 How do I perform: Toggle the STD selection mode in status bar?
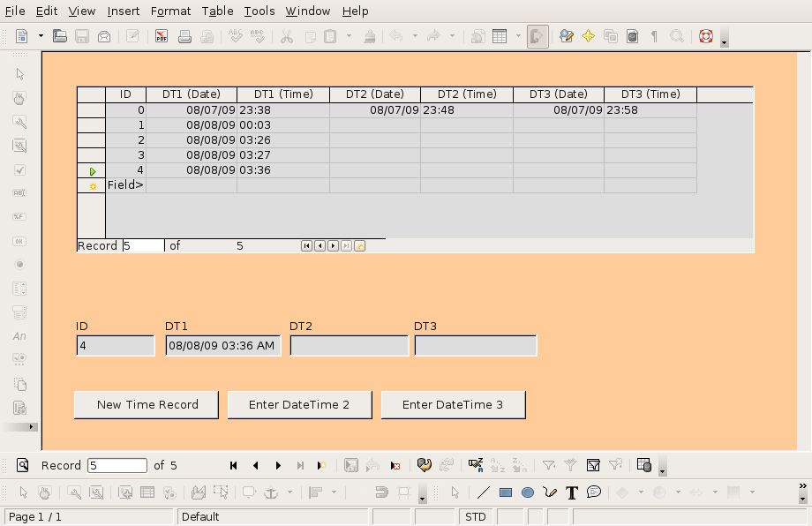click(x=475, y=516)
